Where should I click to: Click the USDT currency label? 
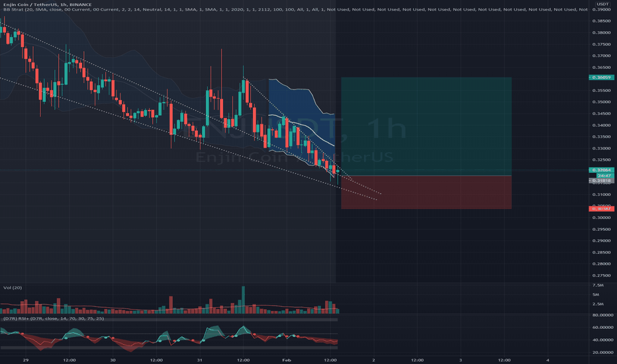(602, 4)
